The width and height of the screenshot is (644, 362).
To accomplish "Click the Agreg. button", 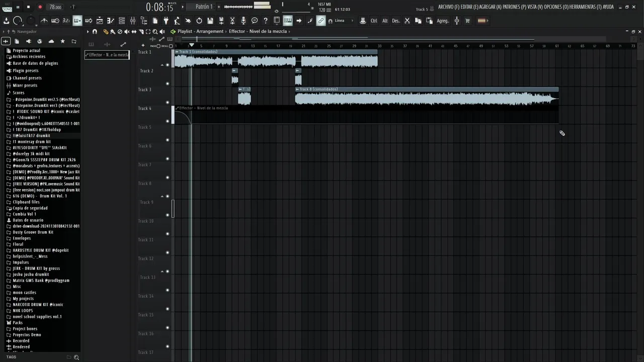I will coord(443,21).
